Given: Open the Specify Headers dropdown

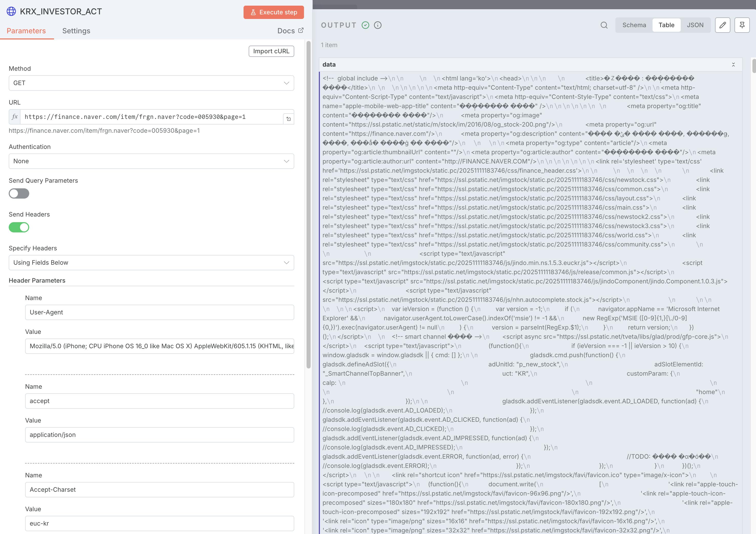Looking at the screenshot, I should click(x=151, y=263).
